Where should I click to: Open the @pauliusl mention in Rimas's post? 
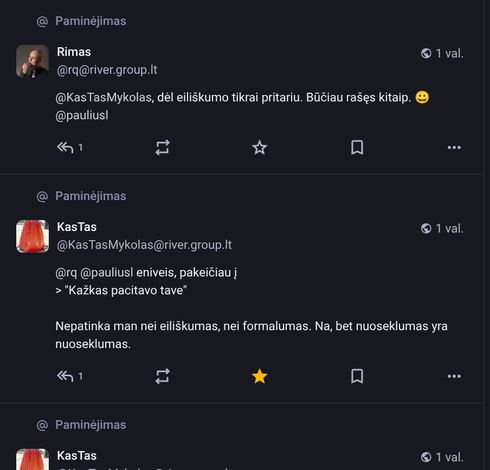(82, 115)
